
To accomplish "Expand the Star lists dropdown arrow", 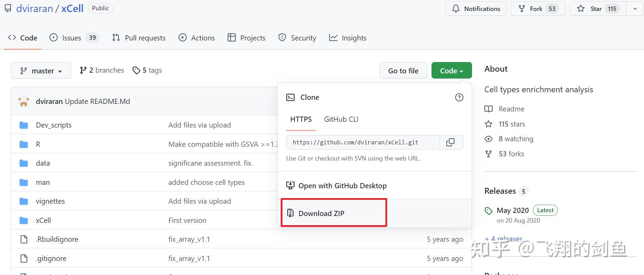I will click(634, 9).
